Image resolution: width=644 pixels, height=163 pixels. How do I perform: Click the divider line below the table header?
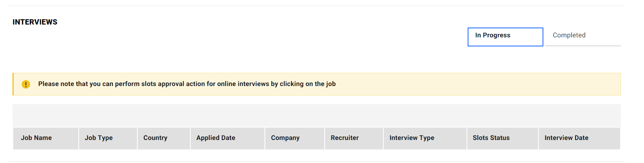316,161
